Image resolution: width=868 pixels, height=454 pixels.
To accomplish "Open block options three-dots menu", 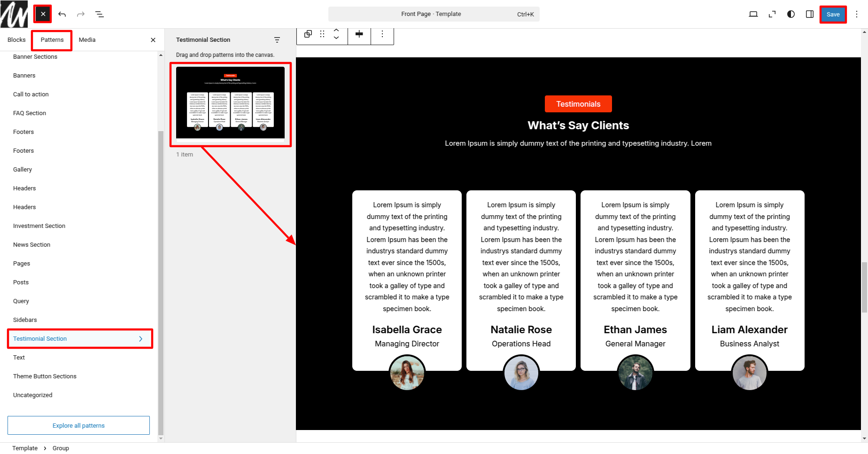I will (x=382, y=34).
